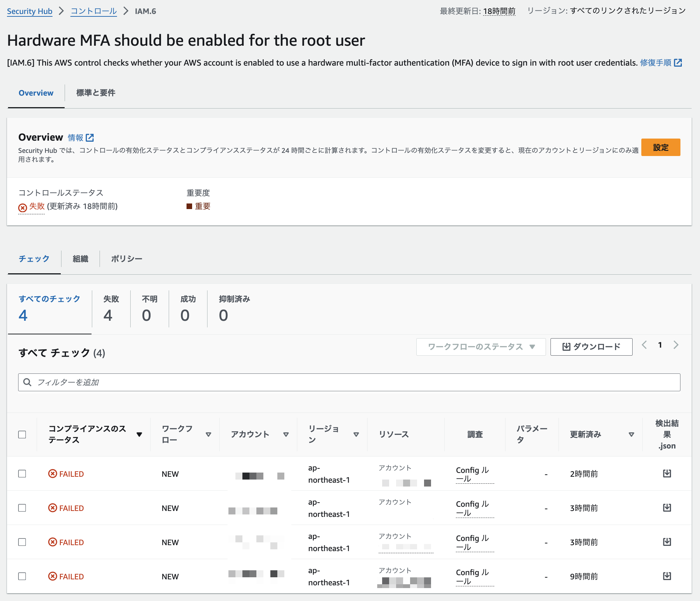Open the external link icon beside 情報
This screenshot has height=601, width=700.
point(90,138)
